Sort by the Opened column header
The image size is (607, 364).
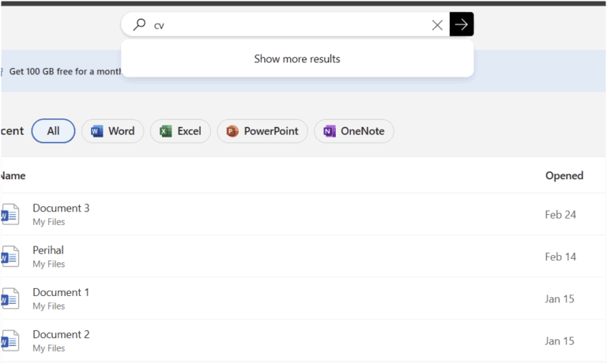pyautogui.click(x=564, y=175)
